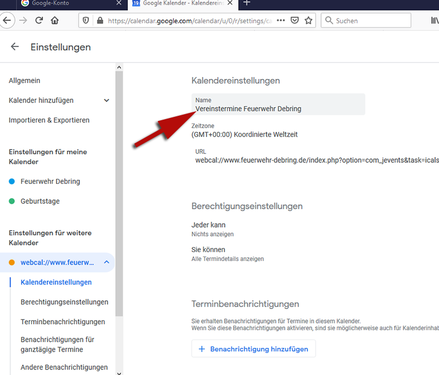Bookmark this page with star icon

click(x=309, y=21)
